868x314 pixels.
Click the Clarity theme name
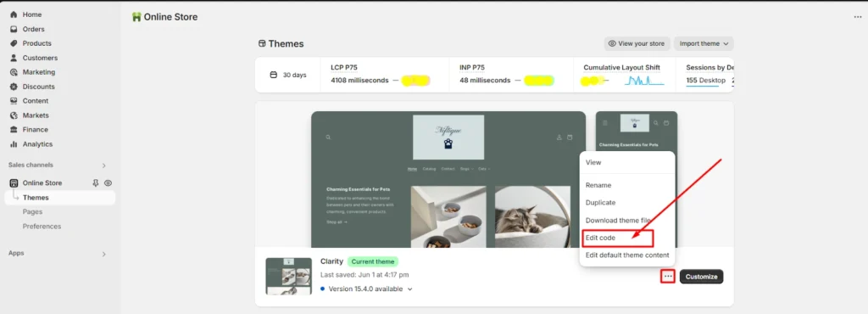point(331,261)
